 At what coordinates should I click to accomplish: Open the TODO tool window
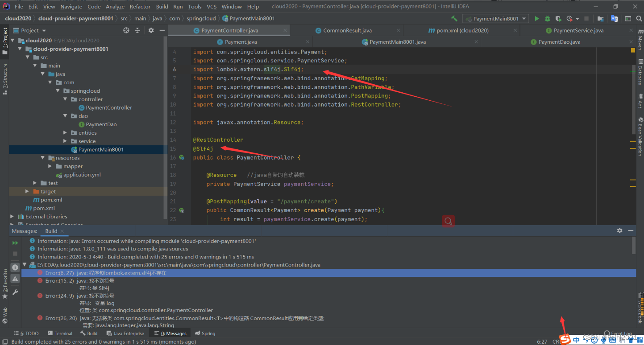tap(26, 333)
